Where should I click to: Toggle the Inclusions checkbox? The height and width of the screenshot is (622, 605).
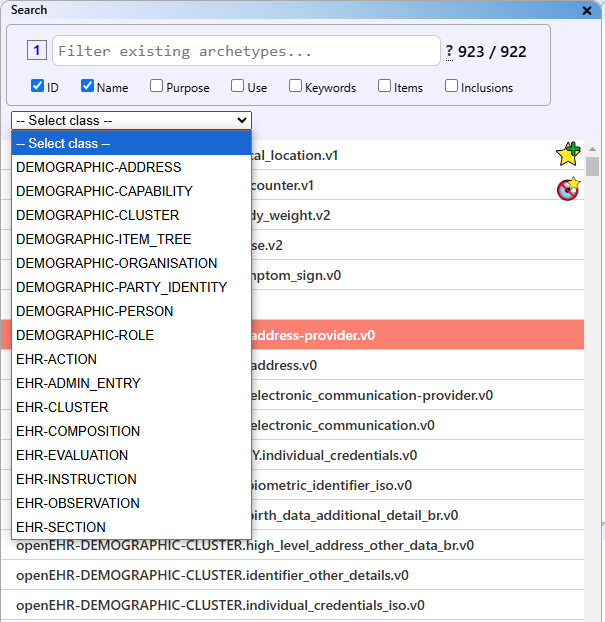point(452,86)
